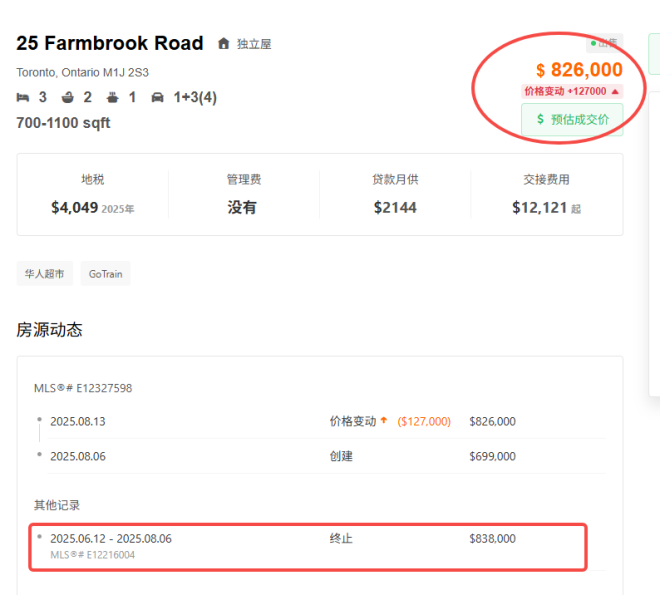Click the kitchen icon next to 1
This screenshot has height=595, width=660.
tap(113, 97)
